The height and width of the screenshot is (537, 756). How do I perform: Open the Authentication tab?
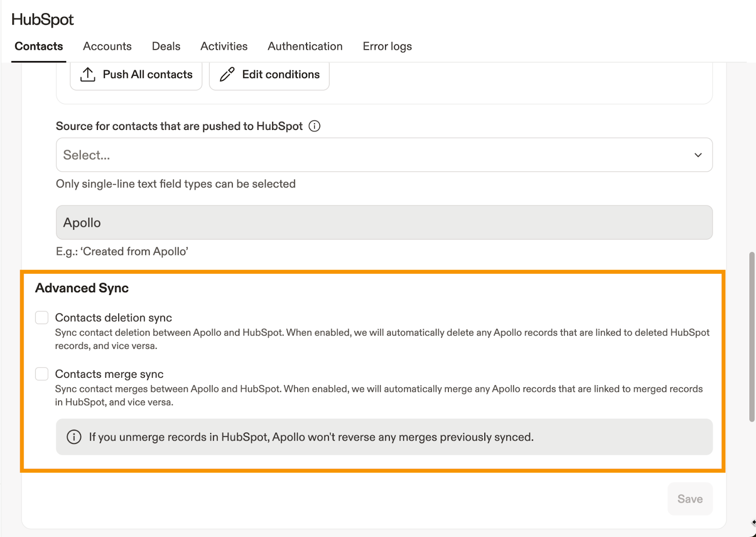point(305,46)
